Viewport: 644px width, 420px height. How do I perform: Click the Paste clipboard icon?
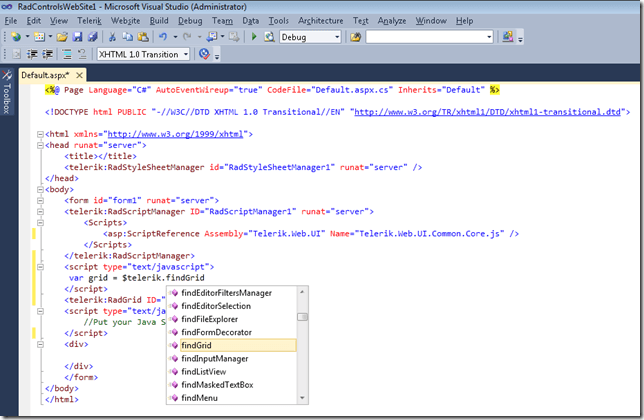[x=143, y=37]
